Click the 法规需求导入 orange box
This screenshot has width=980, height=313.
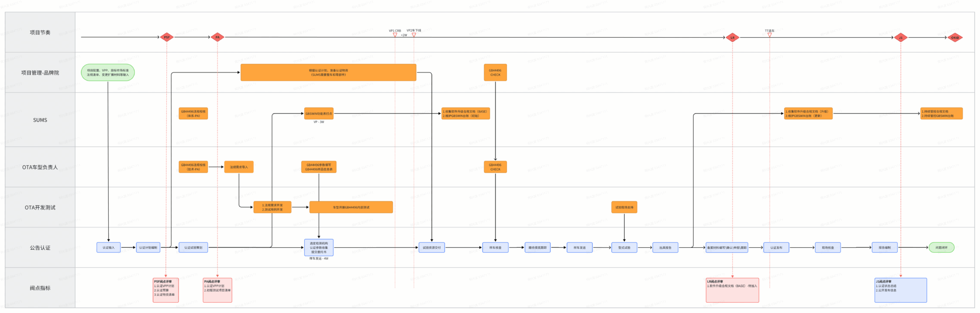pyautogui.click(x=239, y=167)
